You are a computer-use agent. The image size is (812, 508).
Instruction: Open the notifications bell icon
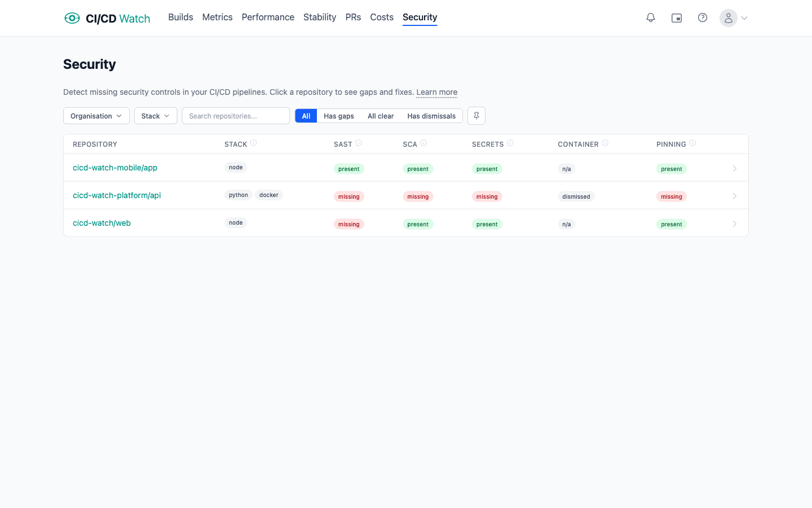coord(651,17)
